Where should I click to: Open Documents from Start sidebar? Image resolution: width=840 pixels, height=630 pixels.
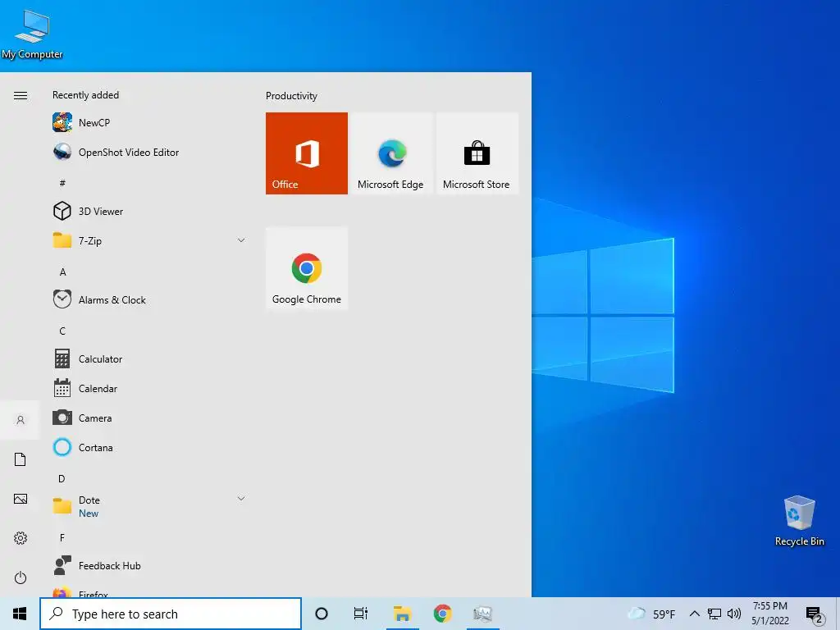click(21, 459)
